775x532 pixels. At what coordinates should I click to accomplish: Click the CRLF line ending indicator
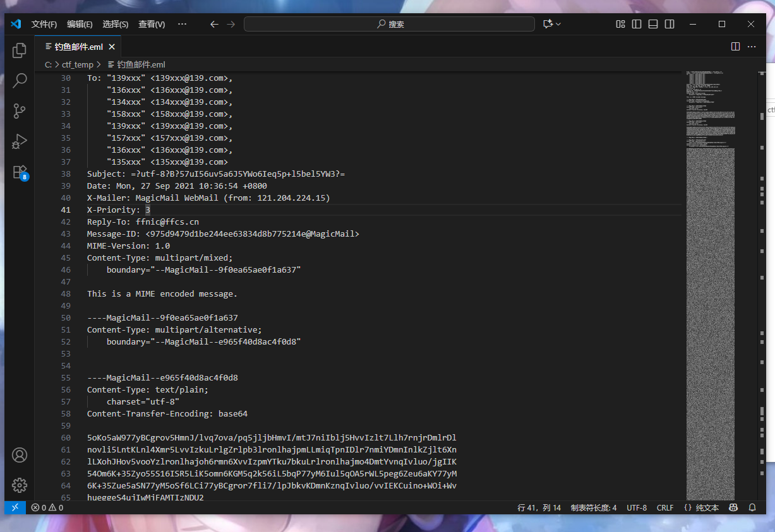tap(665, 507)
